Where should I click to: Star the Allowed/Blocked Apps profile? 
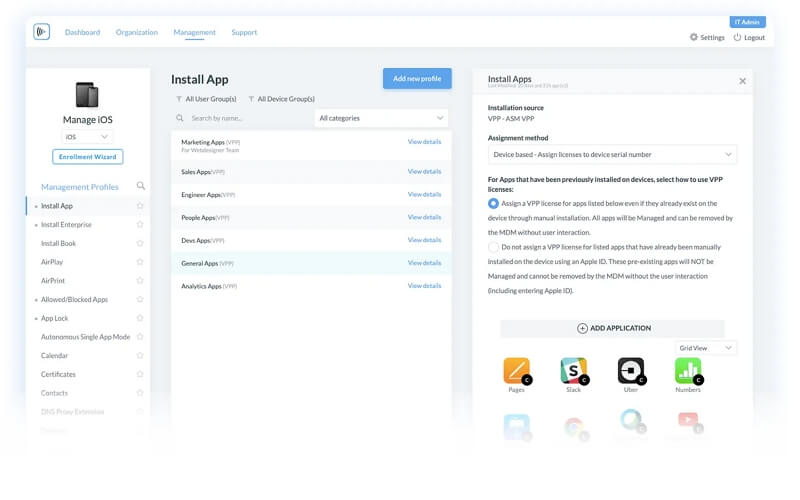tap(140, 299)
